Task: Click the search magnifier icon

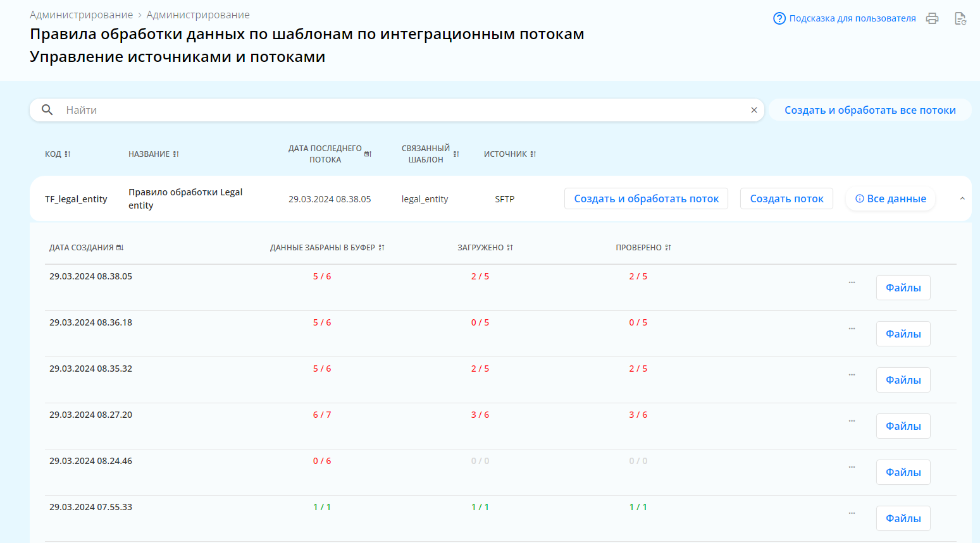Action: pyautogui.click(x=47, y=110)
